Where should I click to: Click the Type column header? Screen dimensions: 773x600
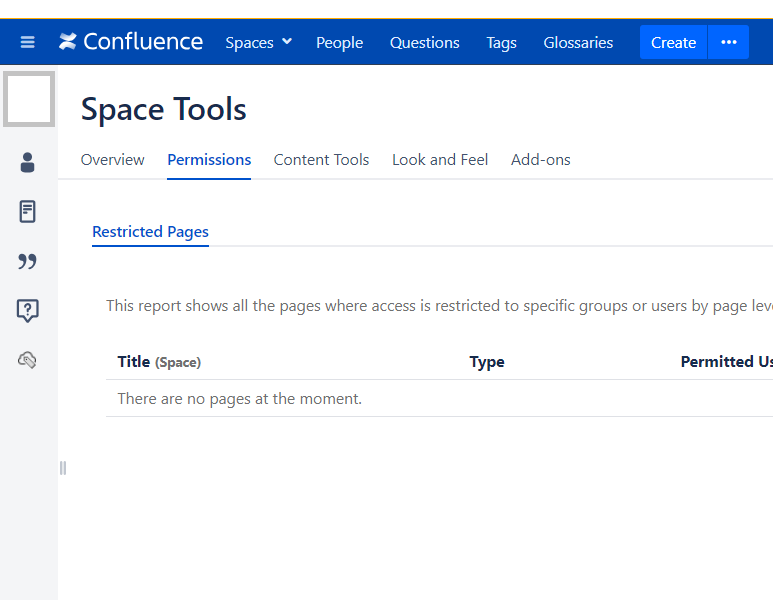coord(487,362)
